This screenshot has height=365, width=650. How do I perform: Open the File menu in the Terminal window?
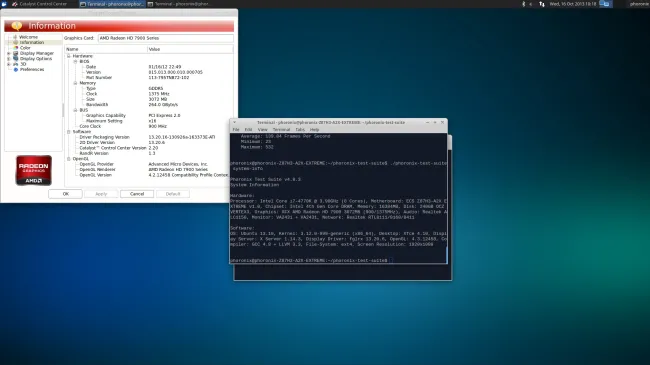click(236, 130)
